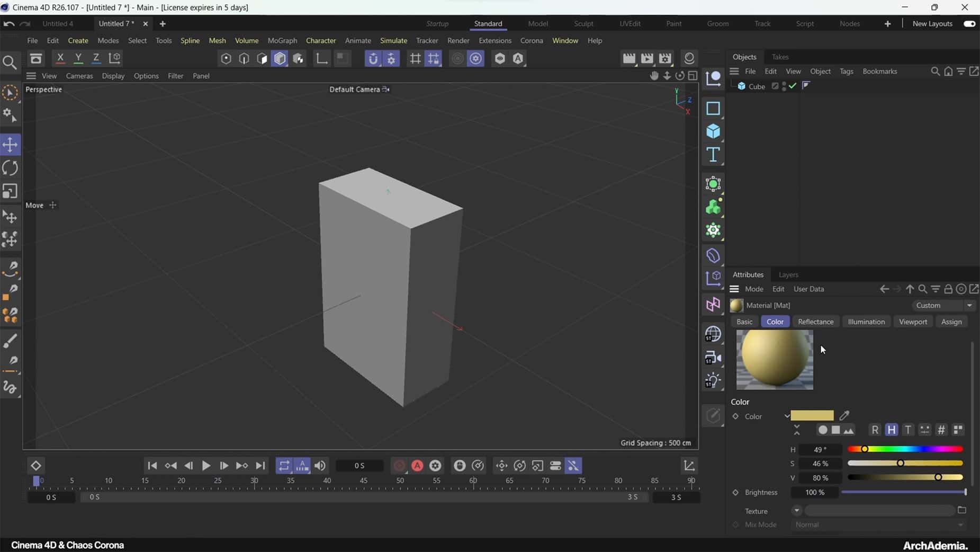Select Edges mode icon

[244, 58]
